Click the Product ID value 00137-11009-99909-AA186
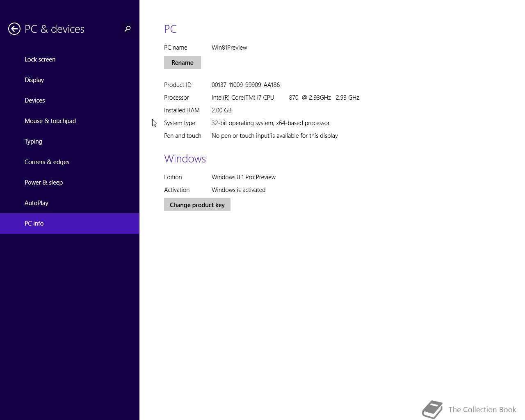The width and height of the screenshot is (525, 420). (246, 85)
